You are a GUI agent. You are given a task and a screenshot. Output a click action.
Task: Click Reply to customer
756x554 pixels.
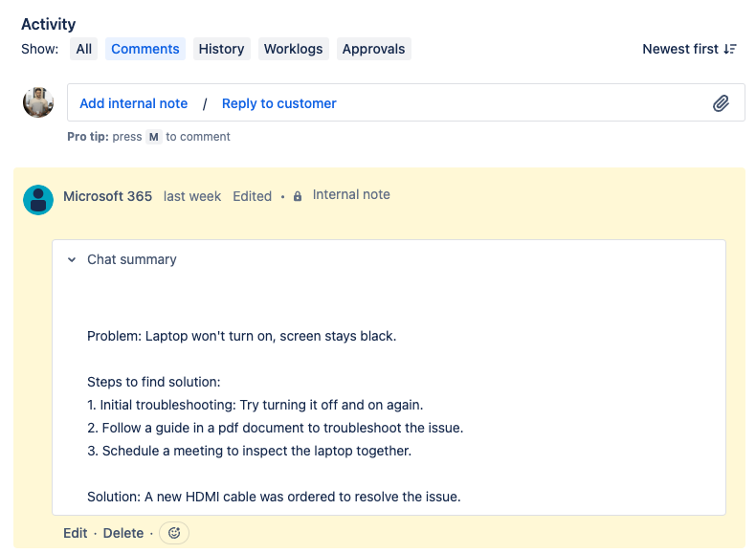tap(279, 103)
